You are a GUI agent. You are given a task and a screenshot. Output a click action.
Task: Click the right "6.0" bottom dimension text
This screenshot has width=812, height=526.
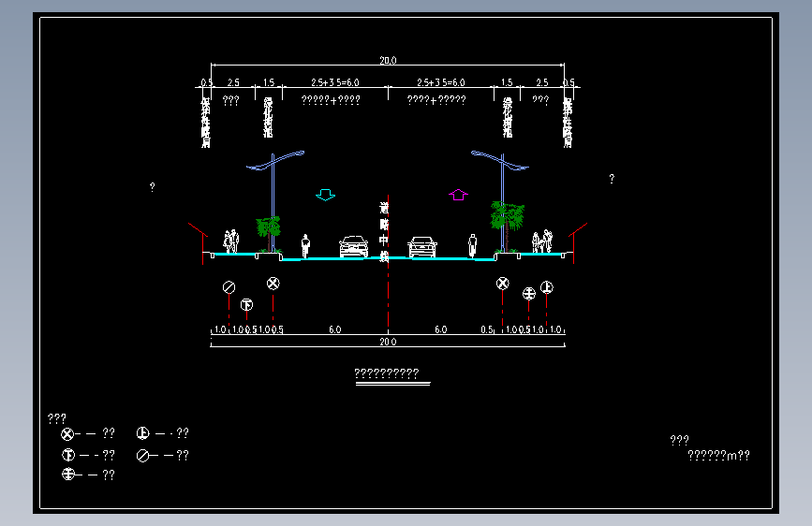pos(441,329)
